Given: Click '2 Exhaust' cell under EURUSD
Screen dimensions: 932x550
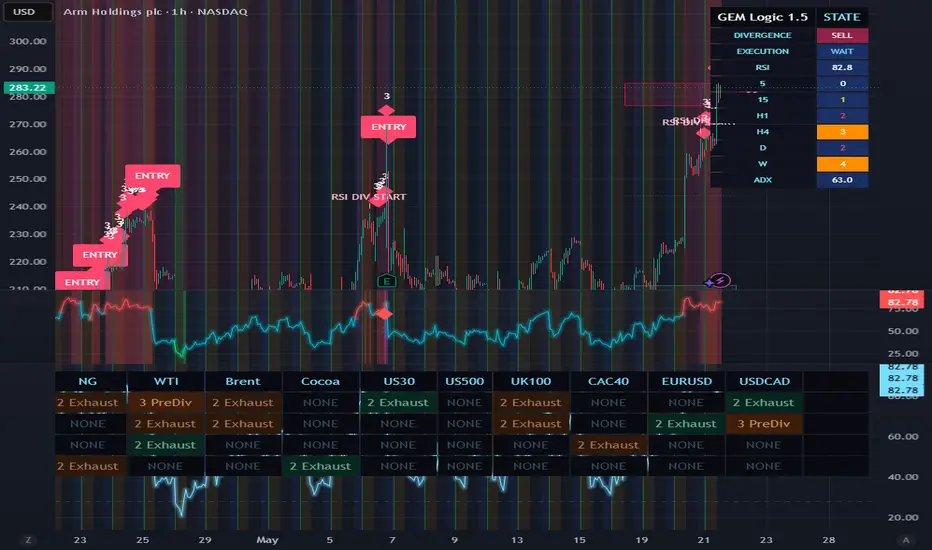Looking at the screenshot, I should click(x=686, y=424).
